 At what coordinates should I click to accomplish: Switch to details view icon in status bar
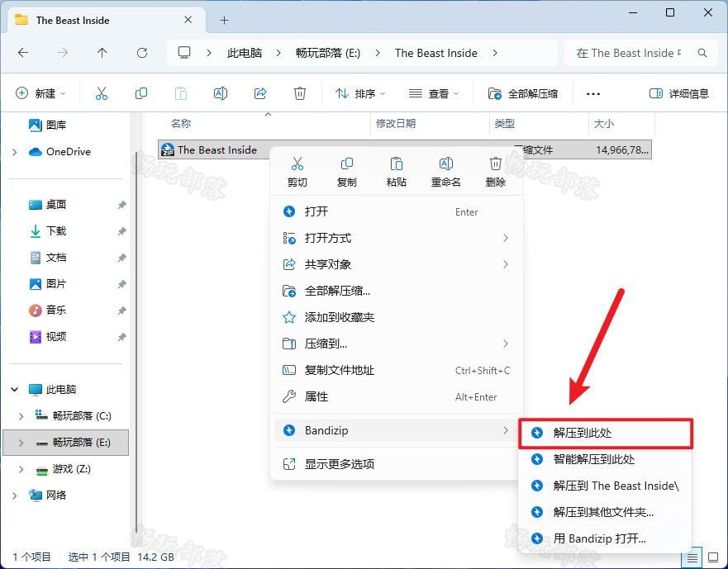[692, 557]
